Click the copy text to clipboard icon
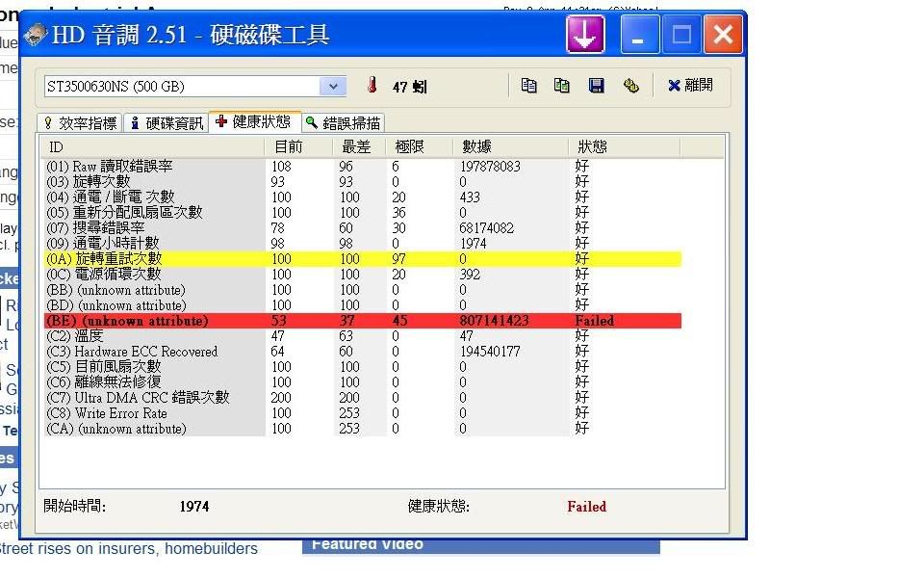Image resolution: width=924 pixels, height=578 pixels. point(528,86)
